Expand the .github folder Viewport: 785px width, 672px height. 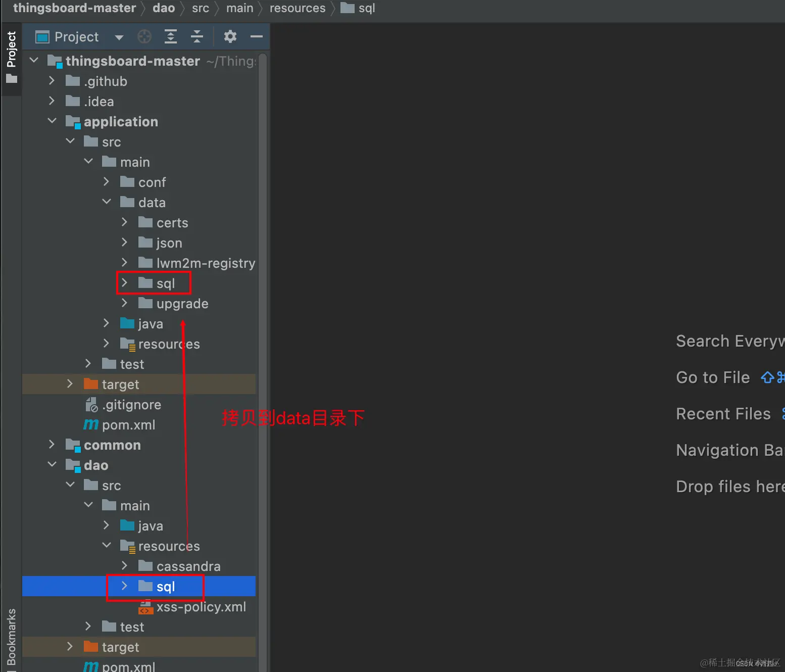click(52, 81)
